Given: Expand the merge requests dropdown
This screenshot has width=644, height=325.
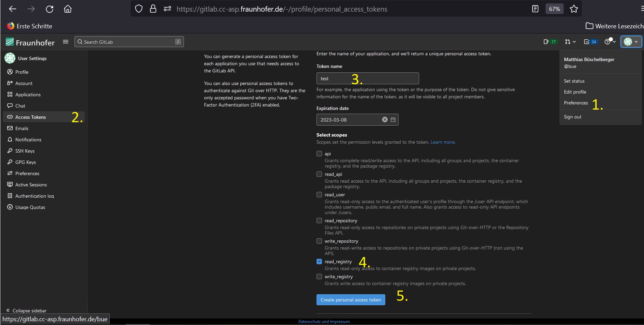Looking at the screenshot, I should (x=570, y=42).
